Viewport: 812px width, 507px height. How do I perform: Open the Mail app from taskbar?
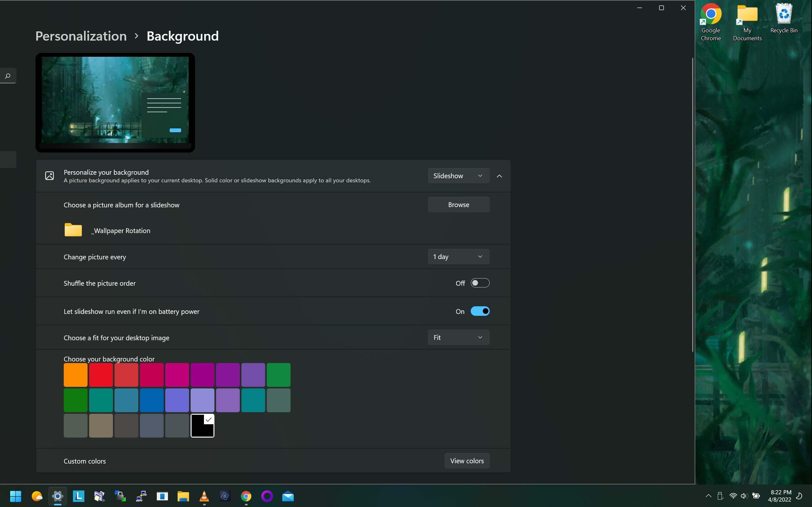click(x=288, y=496)
